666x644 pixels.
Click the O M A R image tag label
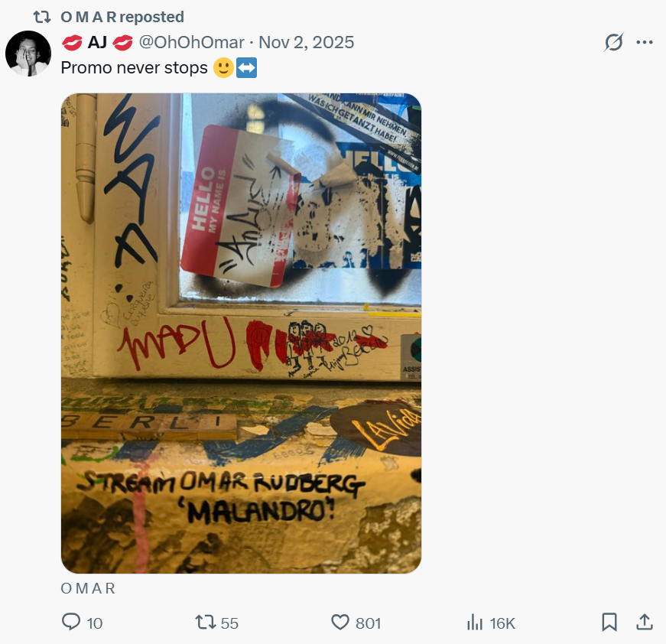88,588
